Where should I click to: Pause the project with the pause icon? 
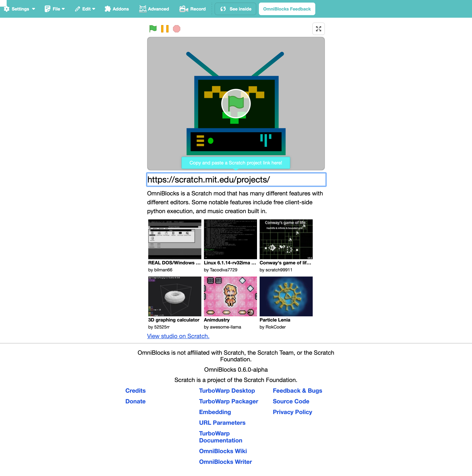[x=165, y=29]
